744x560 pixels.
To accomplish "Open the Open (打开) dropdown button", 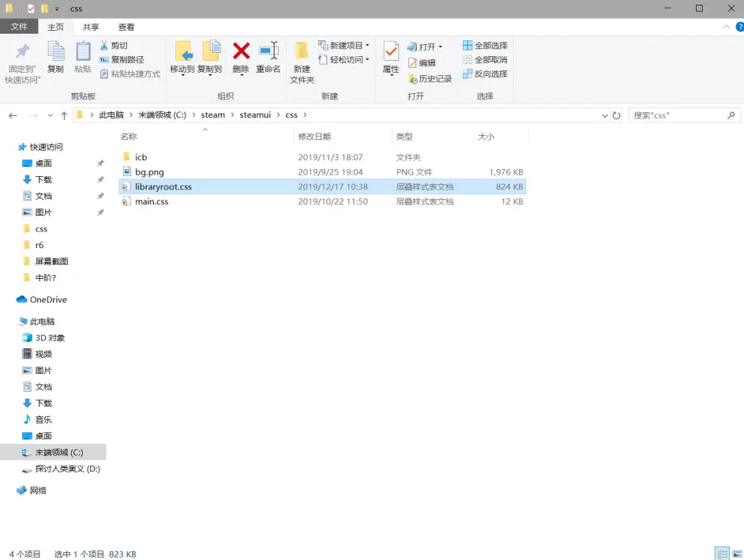I will tap(425, 47).
